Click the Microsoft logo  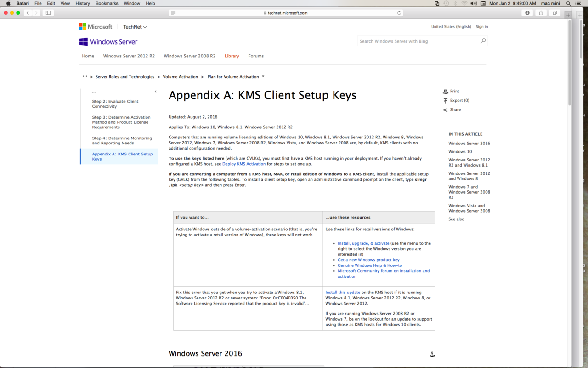coord(96,27)
